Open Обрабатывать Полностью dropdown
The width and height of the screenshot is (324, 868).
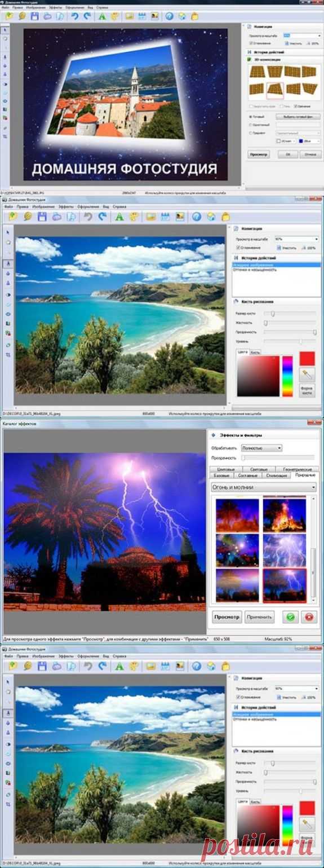(261, 448)
